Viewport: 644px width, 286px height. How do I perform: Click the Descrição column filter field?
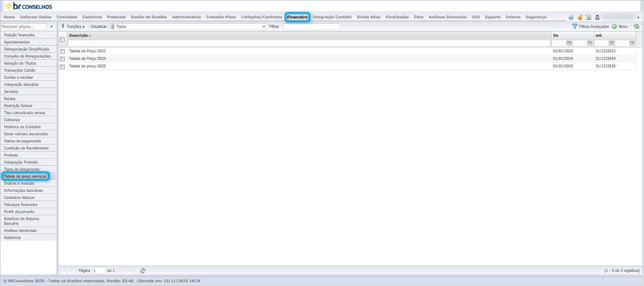tap(309, 43)
